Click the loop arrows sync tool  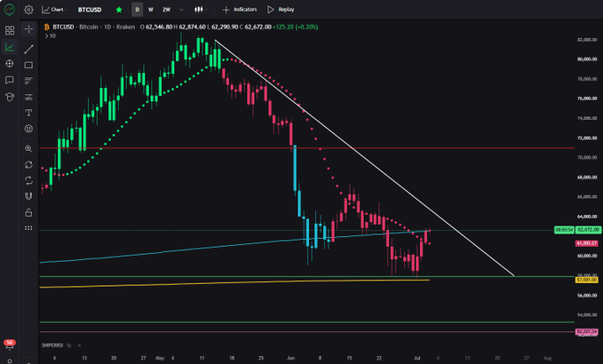coord(28,180)
